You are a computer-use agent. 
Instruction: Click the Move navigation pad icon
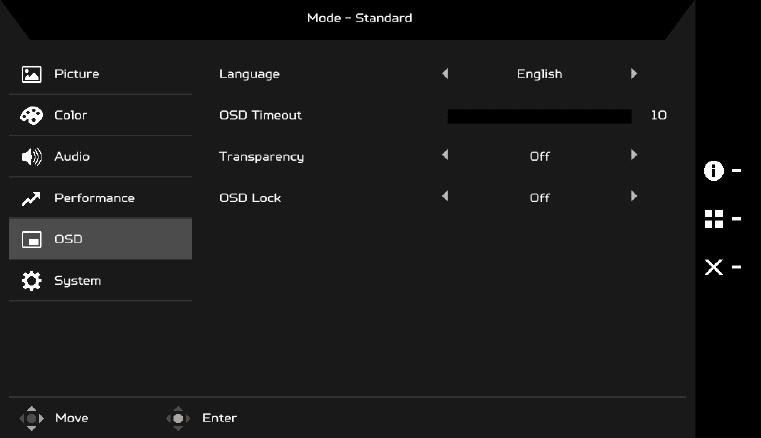click(31, 418)
